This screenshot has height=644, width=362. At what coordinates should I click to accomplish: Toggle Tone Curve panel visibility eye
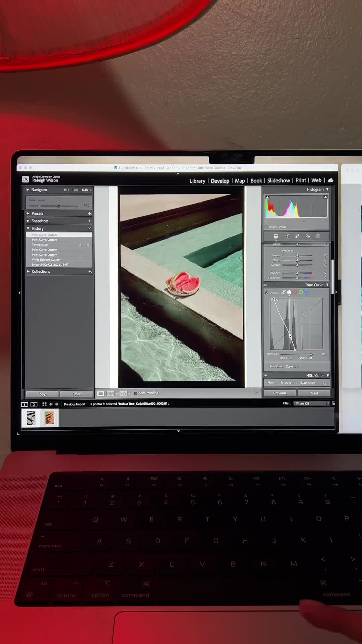(265, 285)
